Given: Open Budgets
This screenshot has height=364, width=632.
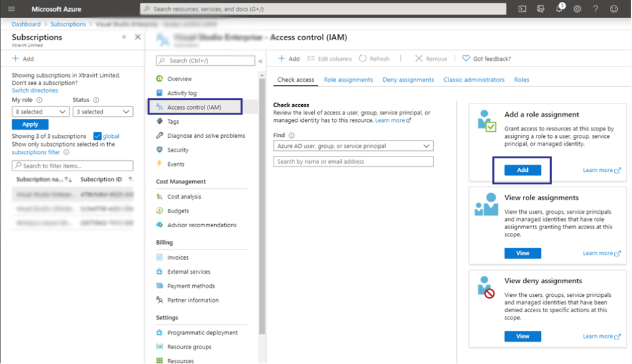Looking at the screenshot, I should 178,211.
